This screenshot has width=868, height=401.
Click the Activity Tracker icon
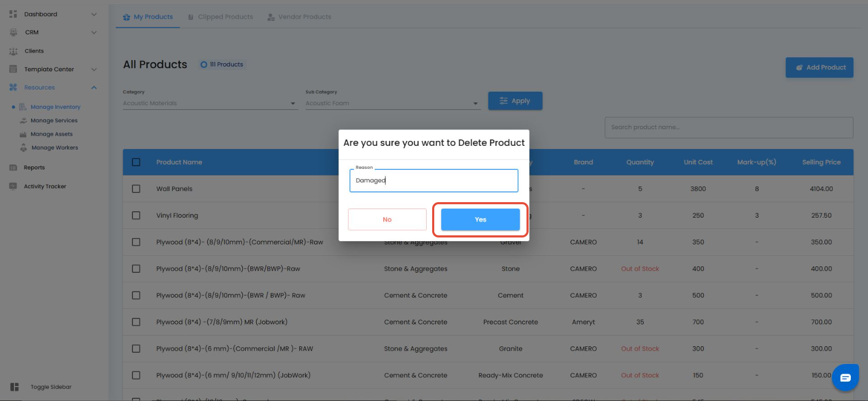[x=13, y=187]
